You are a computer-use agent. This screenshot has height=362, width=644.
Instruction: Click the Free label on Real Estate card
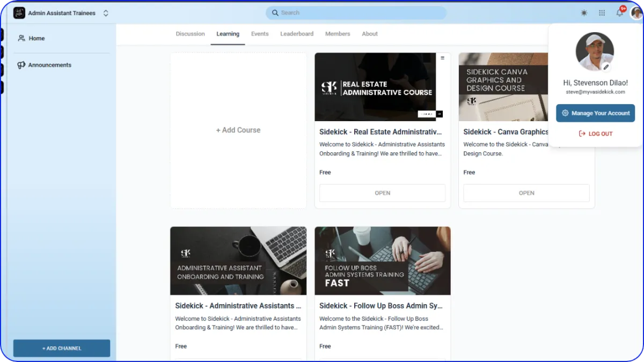click(325, 173)
